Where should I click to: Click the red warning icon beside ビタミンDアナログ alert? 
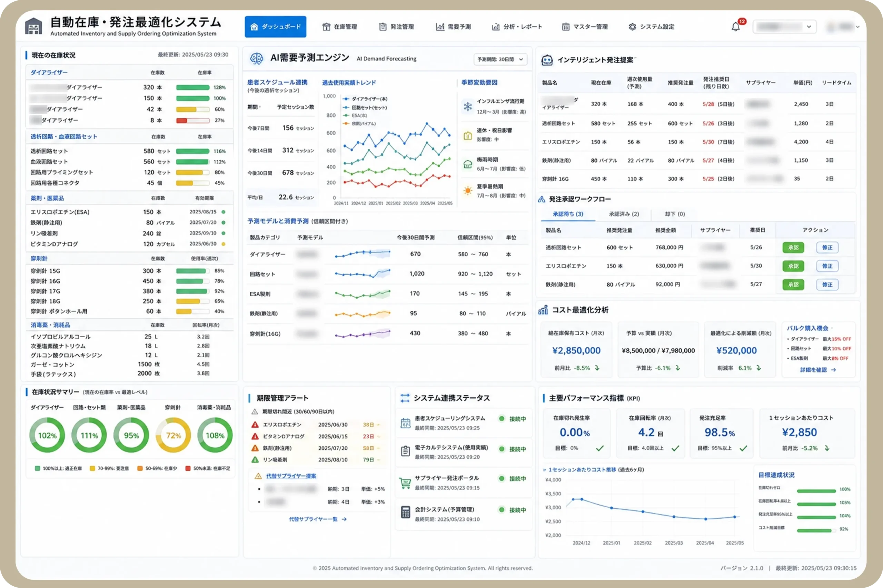coord(255,437)
